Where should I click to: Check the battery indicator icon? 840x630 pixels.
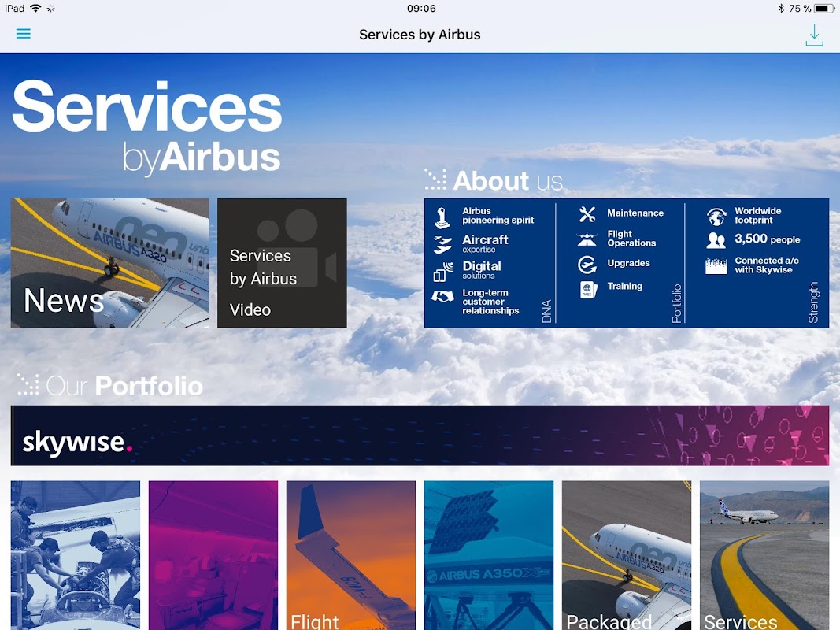pos(824,8)
